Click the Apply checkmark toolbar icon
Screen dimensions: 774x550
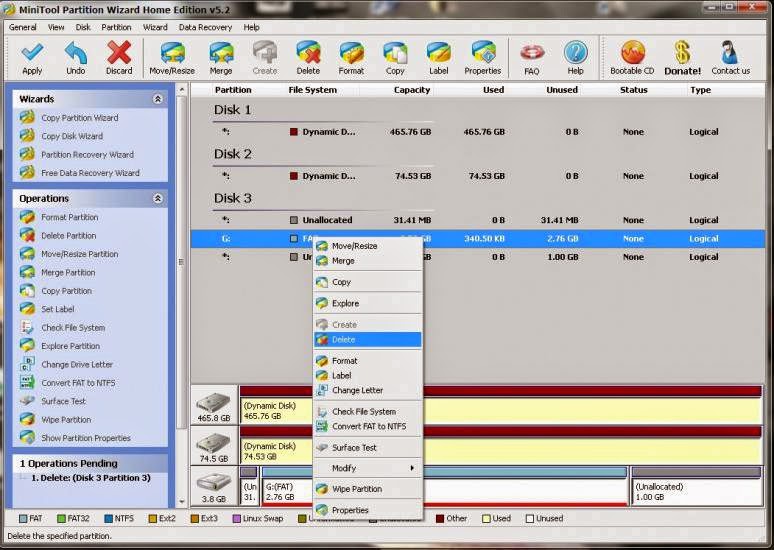pos(33,53)
